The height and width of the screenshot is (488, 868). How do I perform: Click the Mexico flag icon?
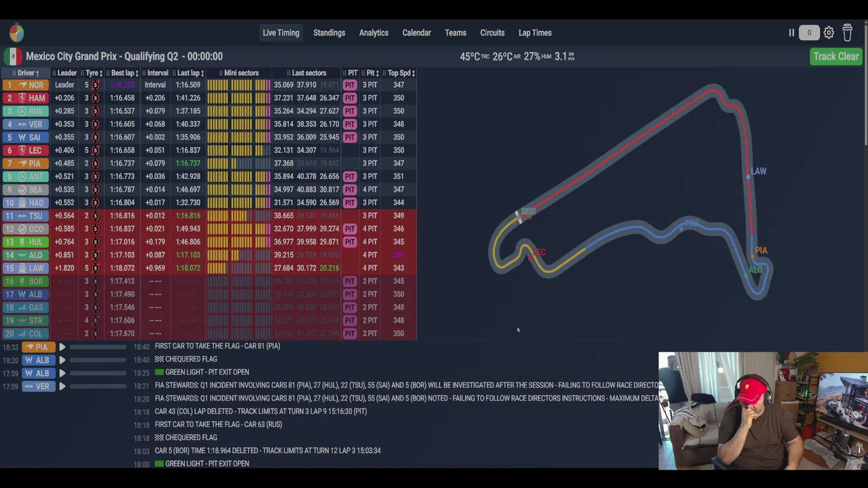(x=12, y=56)
